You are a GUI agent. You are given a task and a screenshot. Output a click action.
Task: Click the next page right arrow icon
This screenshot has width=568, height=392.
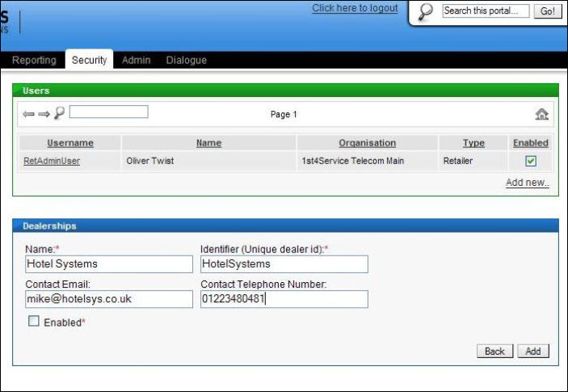click(44, 114)
